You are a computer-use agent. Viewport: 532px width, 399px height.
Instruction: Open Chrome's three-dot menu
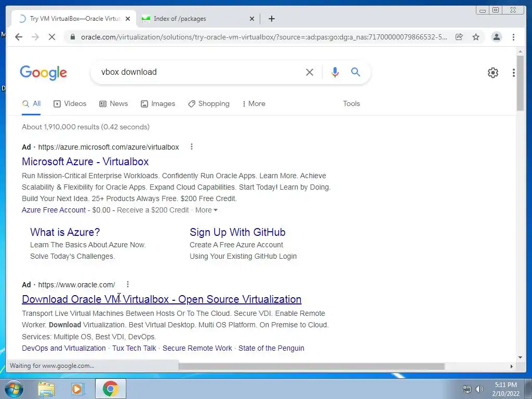click(x=513, y=37)
